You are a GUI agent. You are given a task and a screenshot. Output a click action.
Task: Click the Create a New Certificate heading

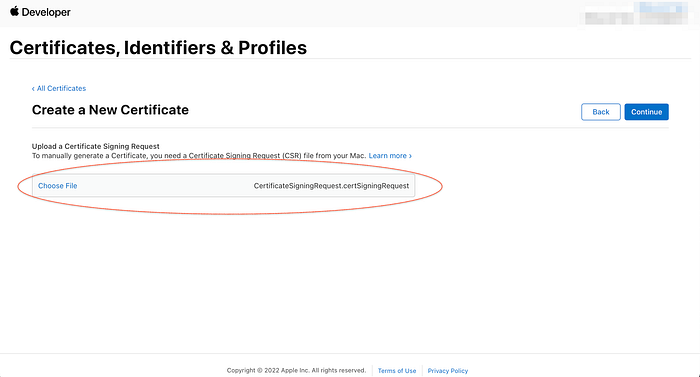point(110,110)
